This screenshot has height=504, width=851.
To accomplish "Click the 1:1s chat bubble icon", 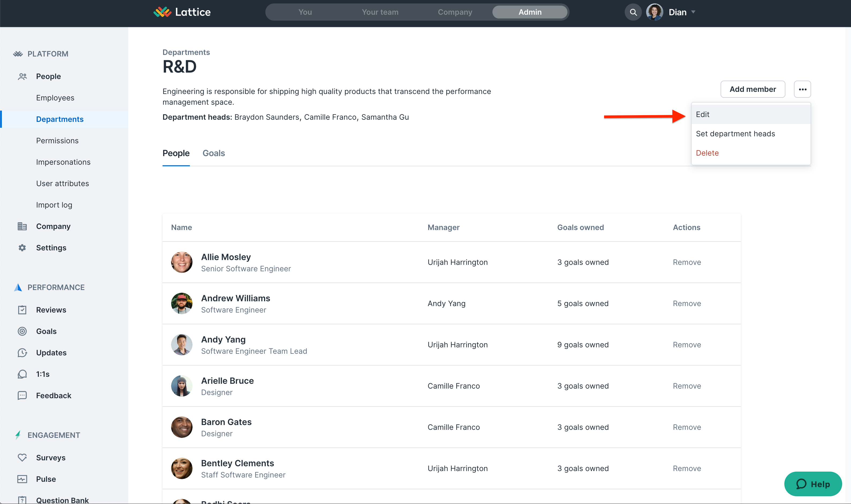I will tap(22, 374).
